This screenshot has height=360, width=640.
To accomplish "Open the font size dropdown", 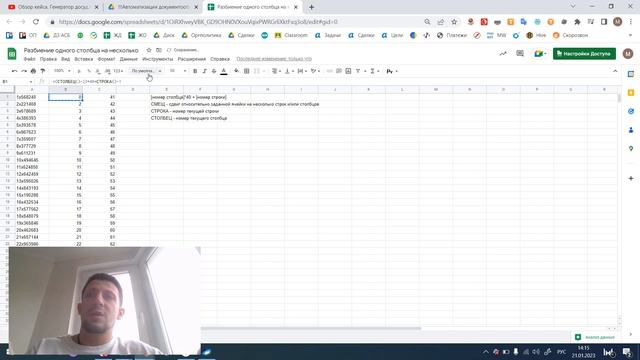I will click(178, 71).
